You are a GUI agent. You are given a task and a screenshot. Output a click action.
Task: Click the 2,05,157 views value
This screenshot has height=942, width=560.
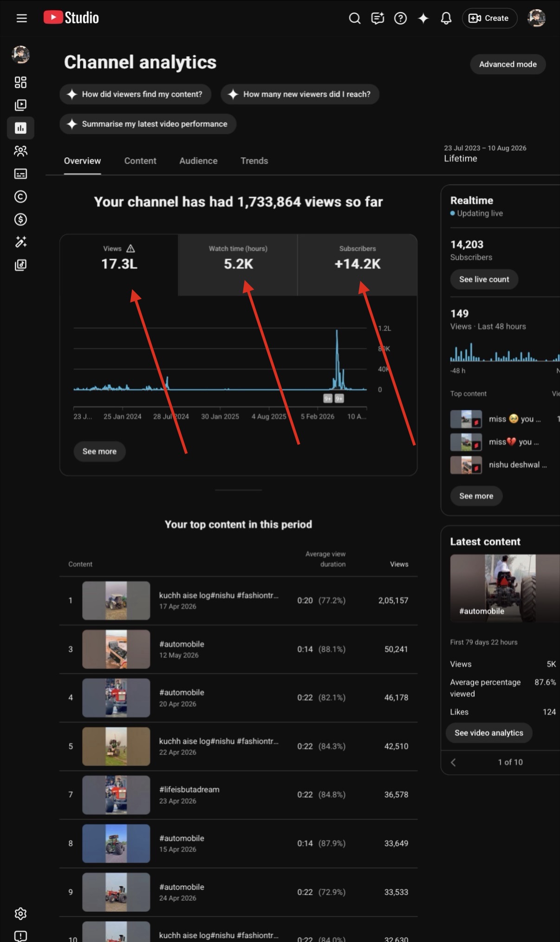click(x=393, y=601)
